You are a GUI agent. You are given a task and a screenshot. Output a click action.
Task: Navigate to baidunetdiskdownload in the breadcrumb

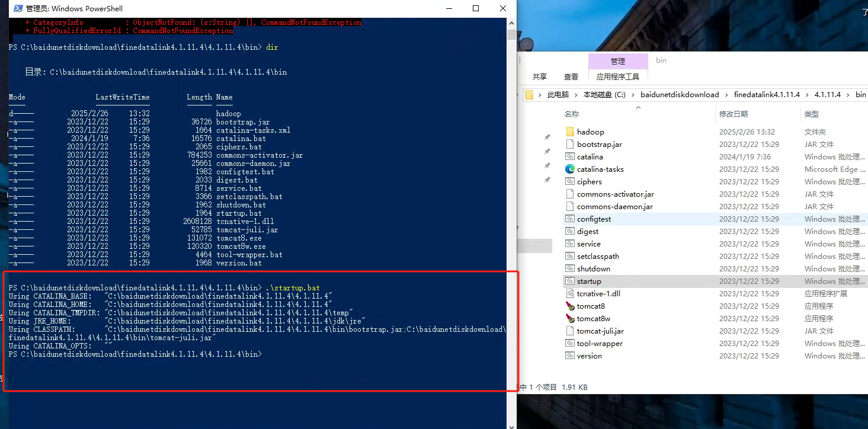(680, 94)
